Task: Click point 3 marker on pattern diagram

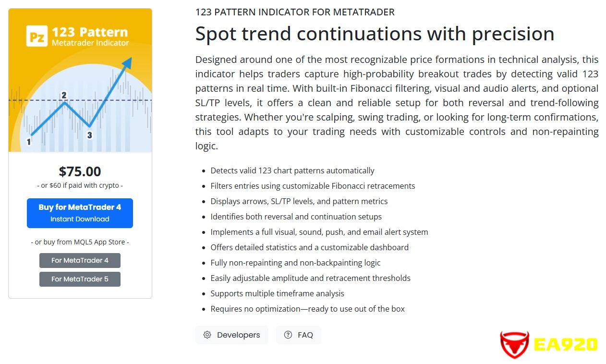Action: 89,135
